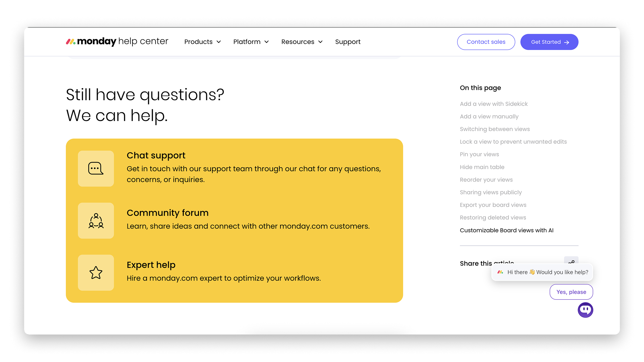Open the chat bubble icon for Chat support
This screenshot has width=644, height=362.
pyautogui.click(x=96, y=169)
